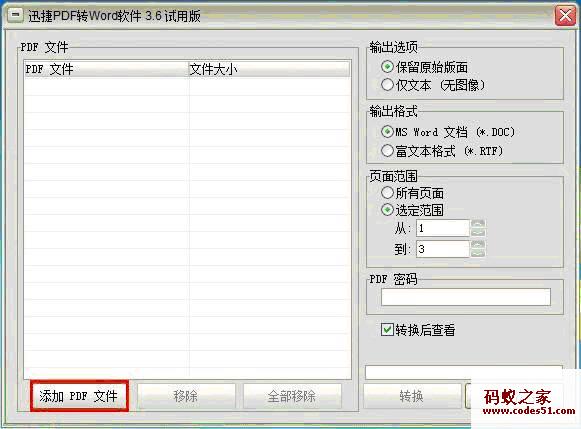581x429 pixels.
Task: Click the 到 end page input field
Action: pyautogui.click(x=443, y=249)
